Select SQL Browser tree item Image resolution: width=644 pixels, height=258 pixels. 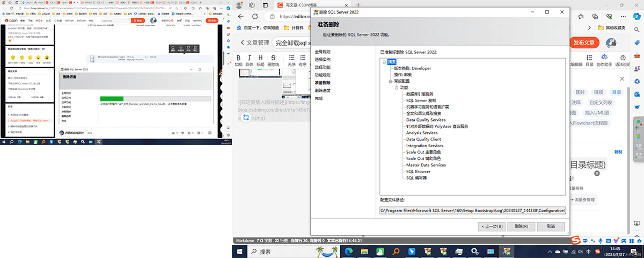(x=418, y=171)
